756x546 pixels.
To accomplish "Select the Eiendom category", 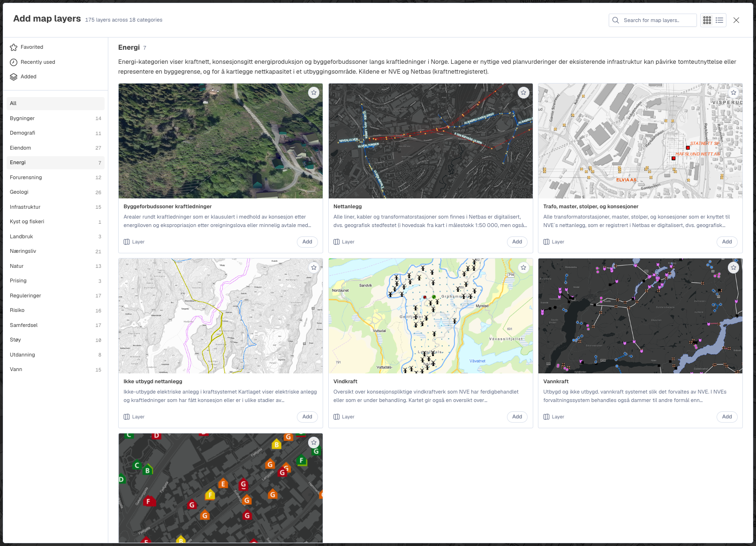I will pos(55,148).
